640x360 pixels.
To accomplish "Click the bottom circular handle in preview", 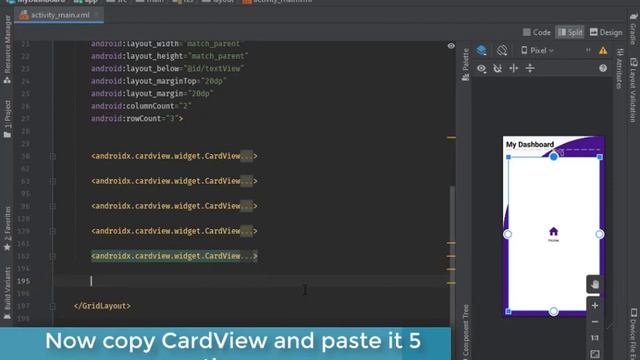I will (x=553, y=311).
